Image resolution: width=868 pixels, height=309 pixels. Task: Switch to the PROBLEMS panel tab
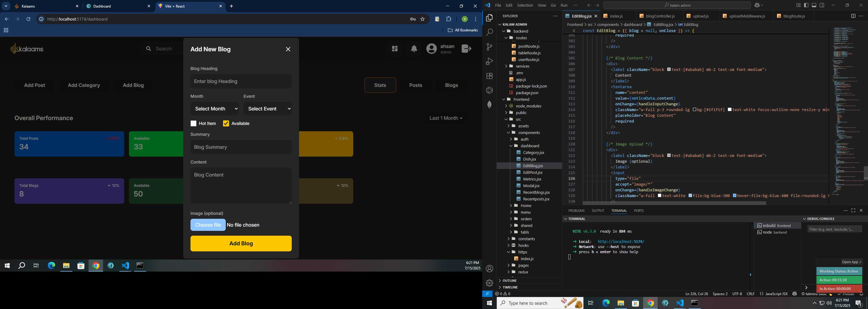tap(576, 211)
